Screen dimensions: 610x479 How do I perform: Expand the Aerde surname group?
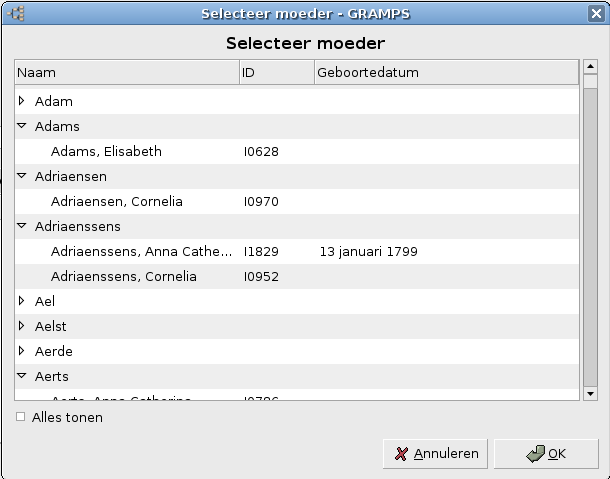click(22, 351)
